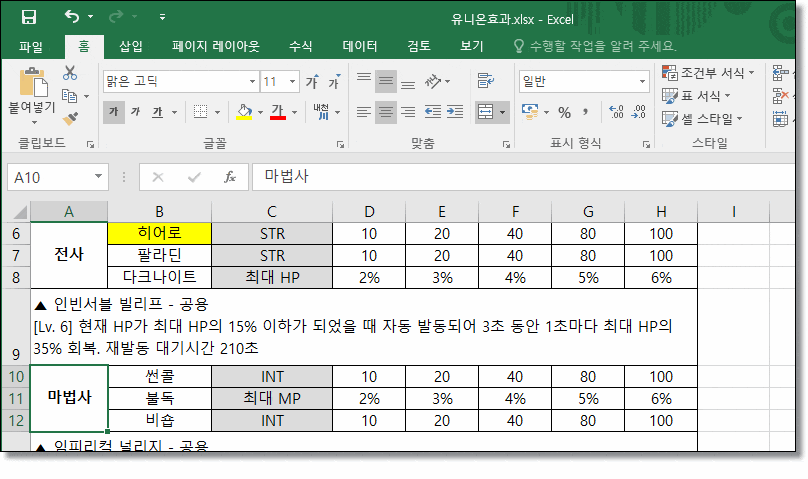
Task: Open the 데이터 ribbon tab
Action: coord(360,46)
